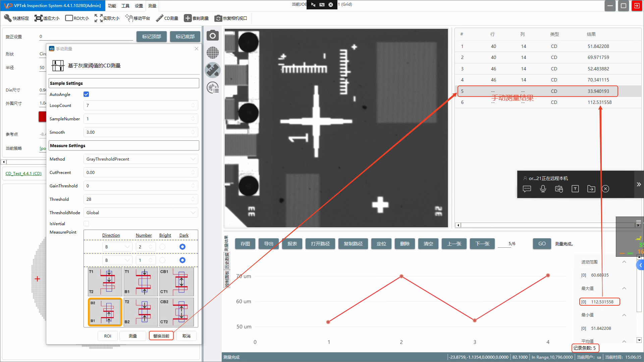This screenshot has height=362, width=644.
Task: Toggle the AutoAngle checkbox
Action: [86, 95]
